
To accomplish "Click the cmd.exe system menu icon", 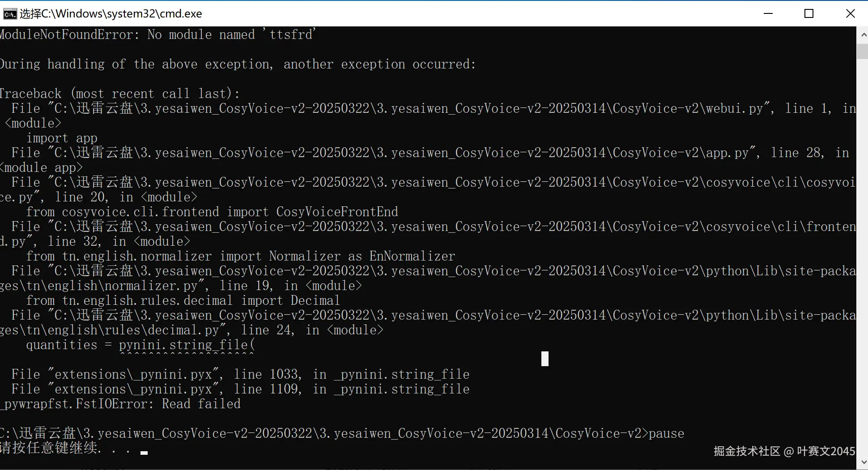I will tap(10, 14).
